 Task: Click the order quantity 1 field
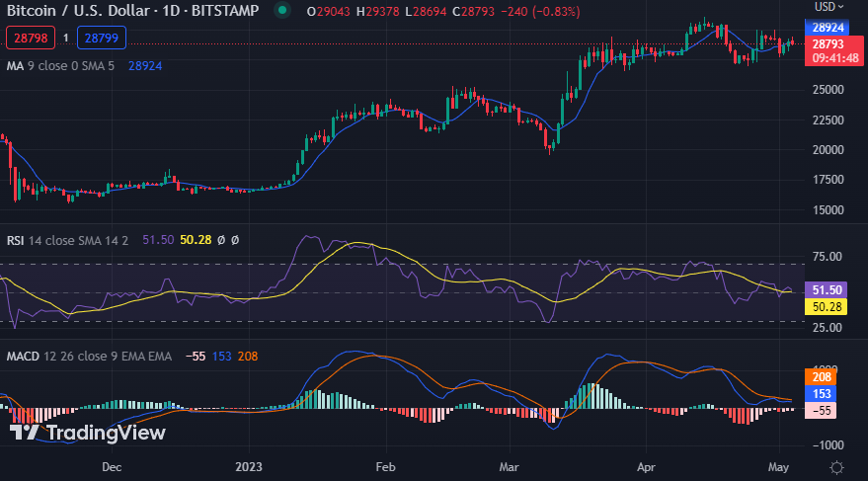pos(65,39)
